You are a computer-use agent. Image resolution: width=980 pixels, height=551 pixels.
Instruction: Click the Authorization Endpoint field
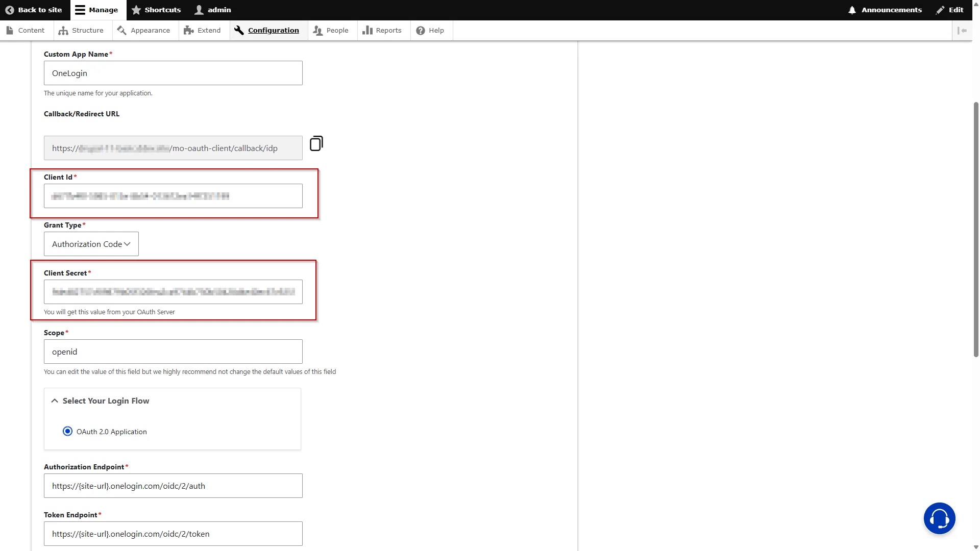coord(173,486)
